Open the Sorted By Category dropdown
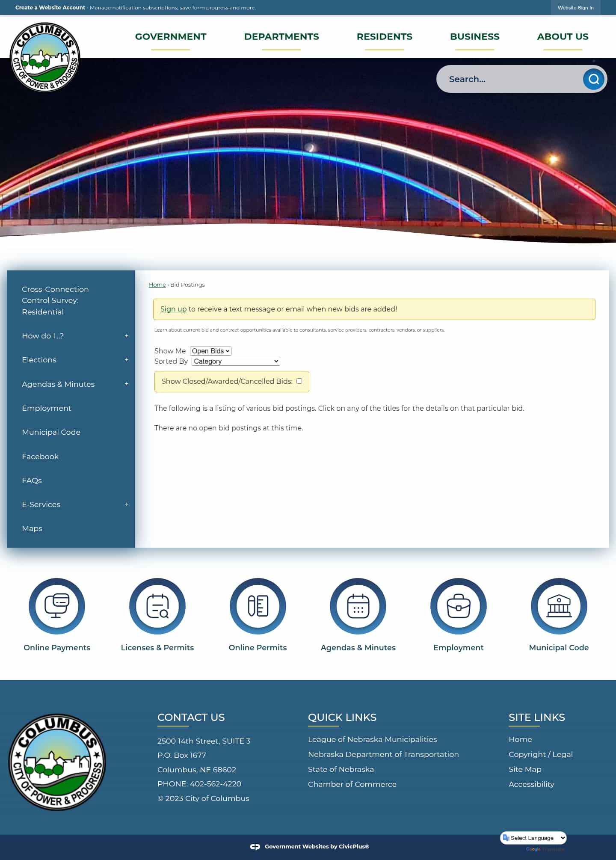Image resolution: width=616 pixels, height=860 pixels. pos(236,361)
